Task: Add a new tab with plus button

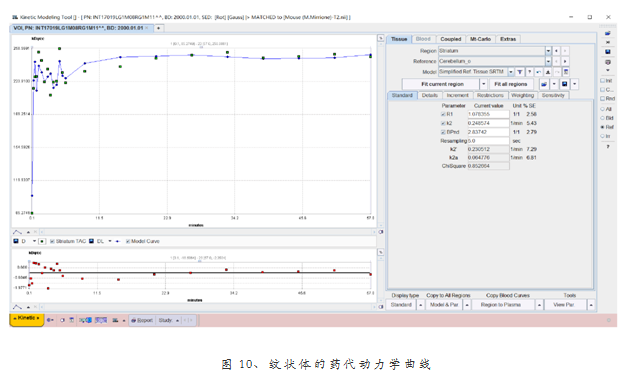Action: coord(159,28)
